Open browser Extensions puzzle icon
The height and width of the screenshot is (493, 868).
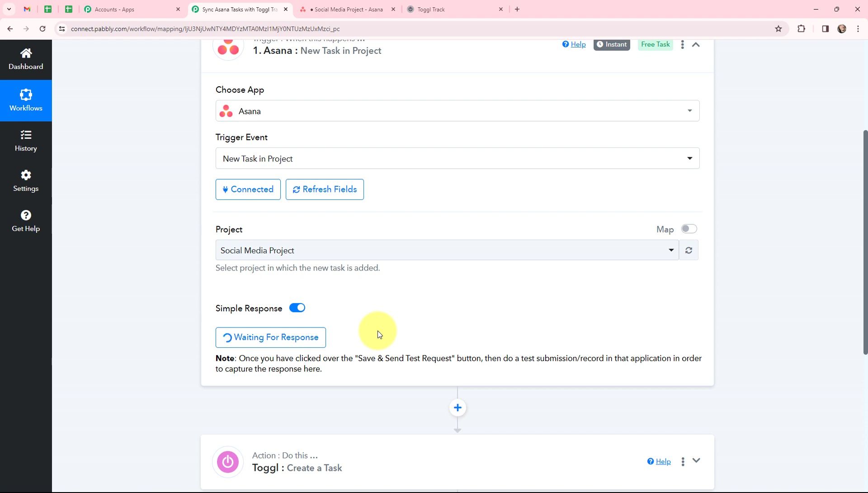[802, 29]
